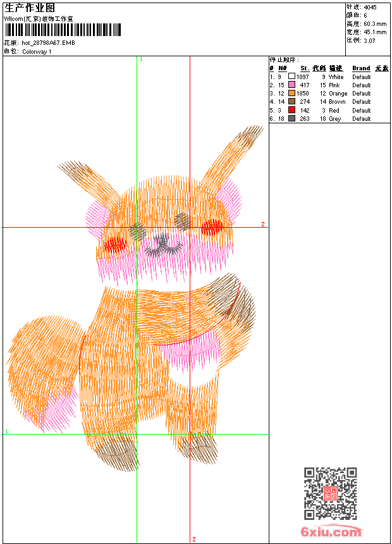This screenshot has width=392, height=544.
Task: Click the St. column header
Action: point(304,68)
